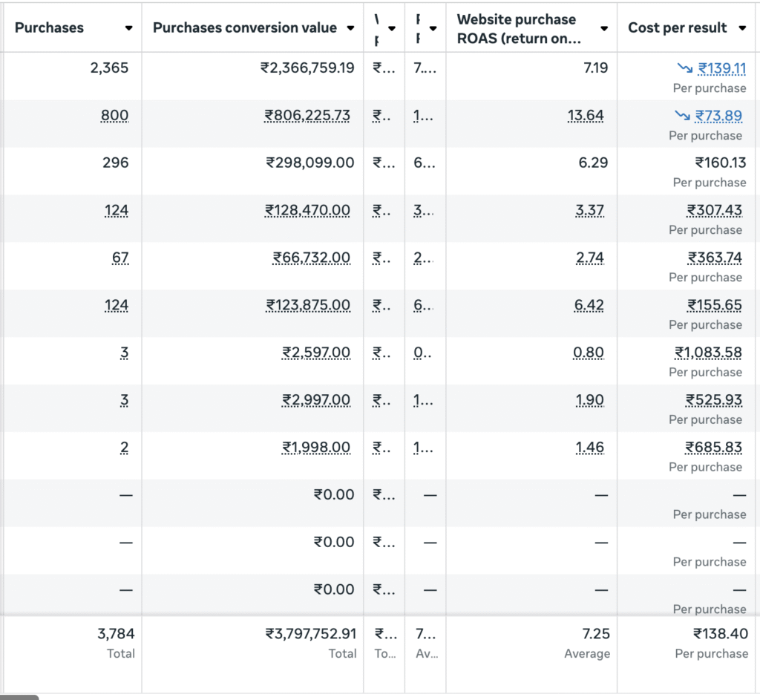Select the ₹806,225.73 conversion value
The width and height of the screenshot is (760, 700).
click(x=309, y=116)
